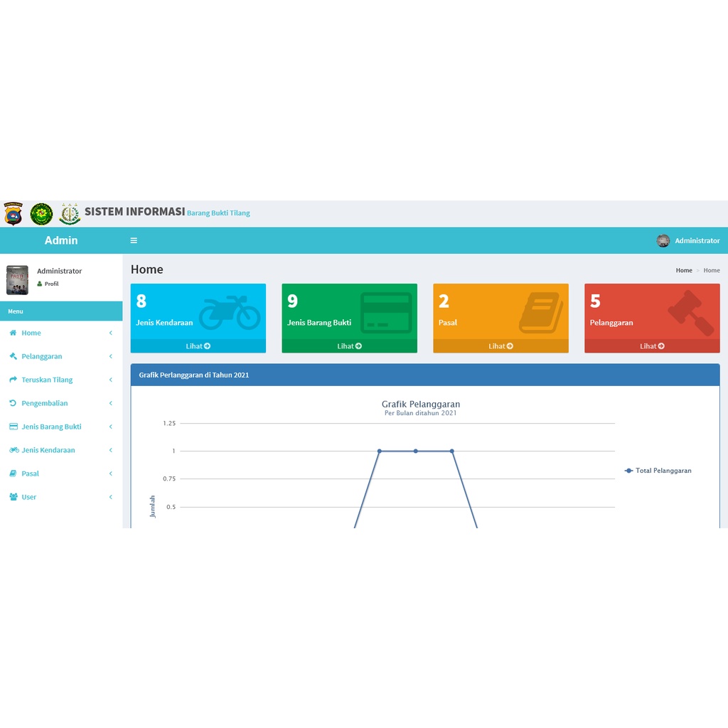The image size is (728, 728).
Task: Toggle Total Pelanggaran series in chart legend
Action: click(x=658, y=471)
